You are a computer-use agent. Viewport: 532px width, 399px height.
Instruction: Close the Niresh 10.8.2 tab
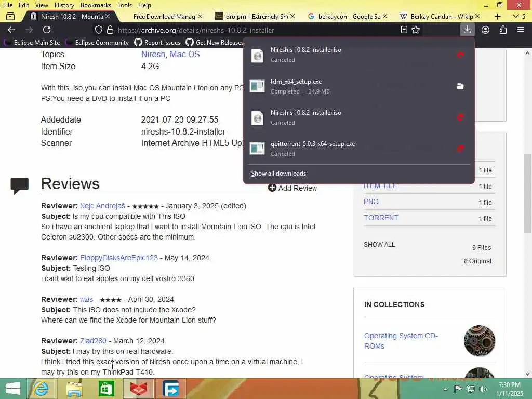click(108, 16)
